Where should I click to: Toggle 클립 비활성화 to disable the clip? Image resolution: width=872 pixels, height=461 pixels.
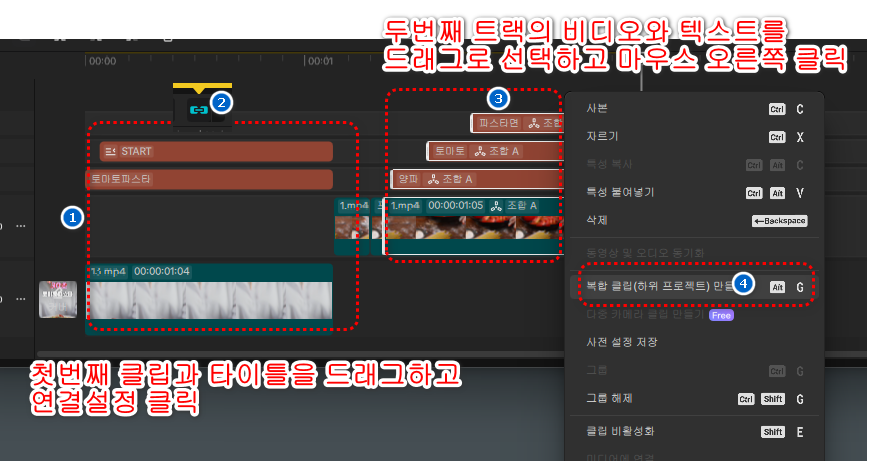click(621, 431)
